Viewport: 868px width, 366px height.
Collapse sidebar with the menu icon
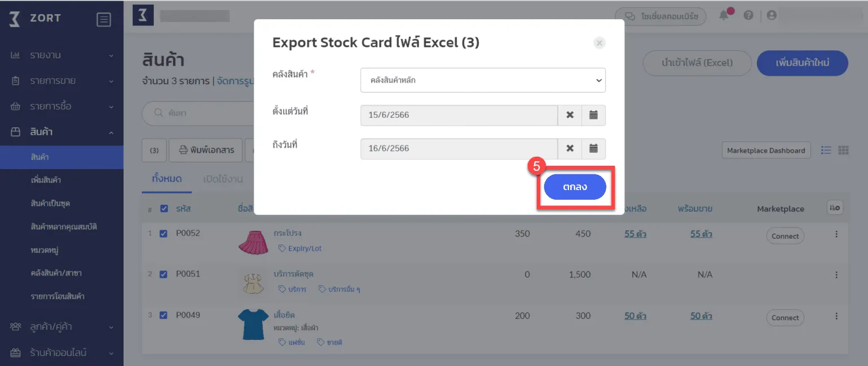coord(104,20)
